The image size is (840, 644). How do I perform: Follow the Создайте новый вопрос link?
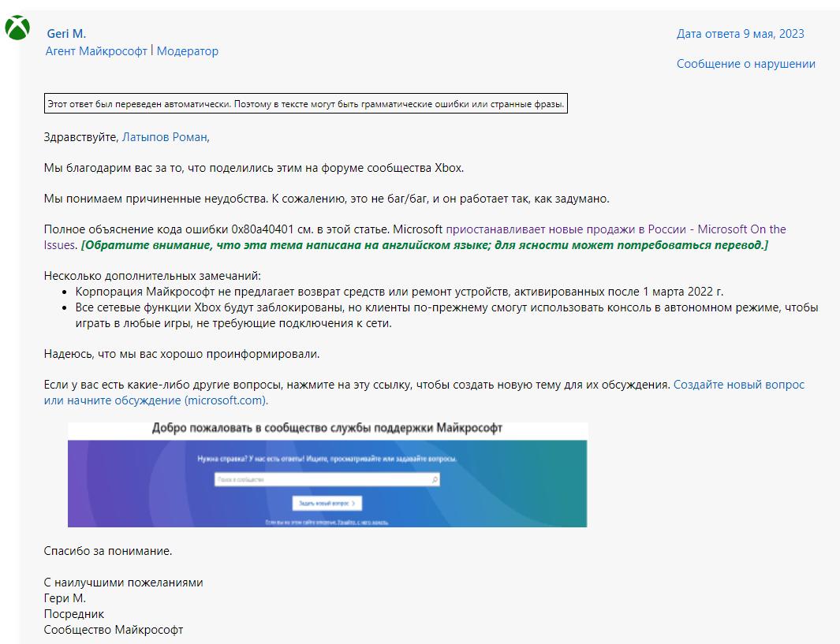coord(738,385)
